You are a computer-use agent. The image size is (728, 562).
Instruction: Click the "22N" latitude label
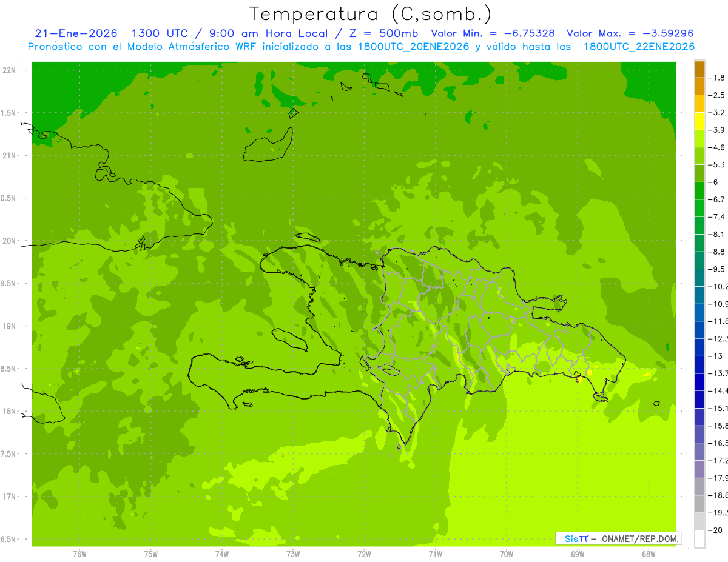pos(9,70)
